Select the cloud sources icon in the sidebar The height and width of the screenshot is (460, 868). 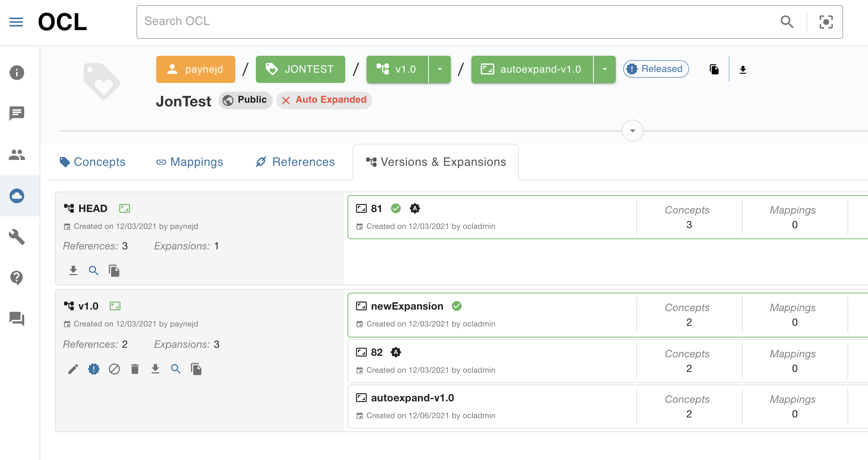pos(16,196)
